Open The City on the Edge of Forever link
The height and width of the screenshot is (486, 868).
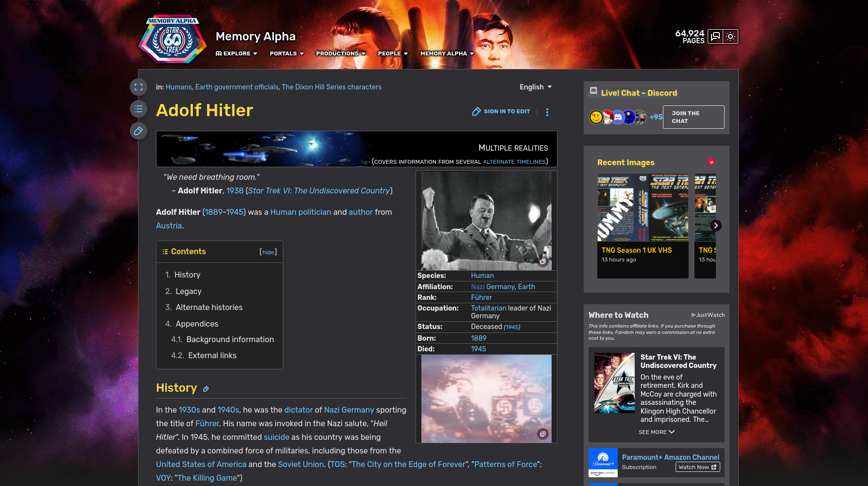408,465
